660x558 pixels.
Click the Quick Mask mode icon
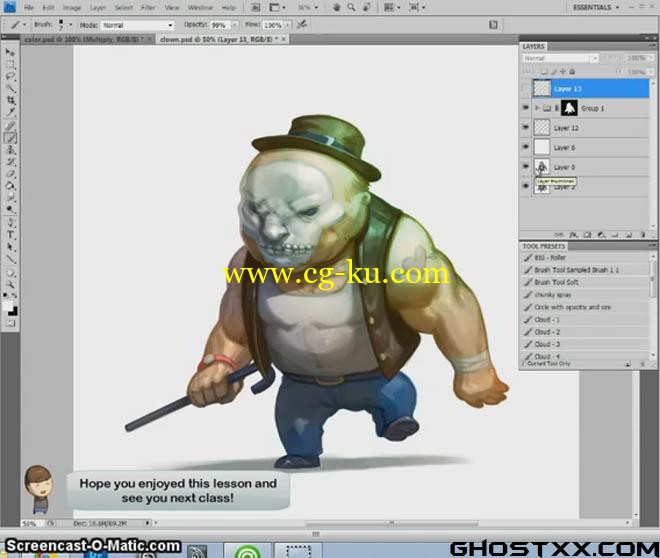click(10, 324)
